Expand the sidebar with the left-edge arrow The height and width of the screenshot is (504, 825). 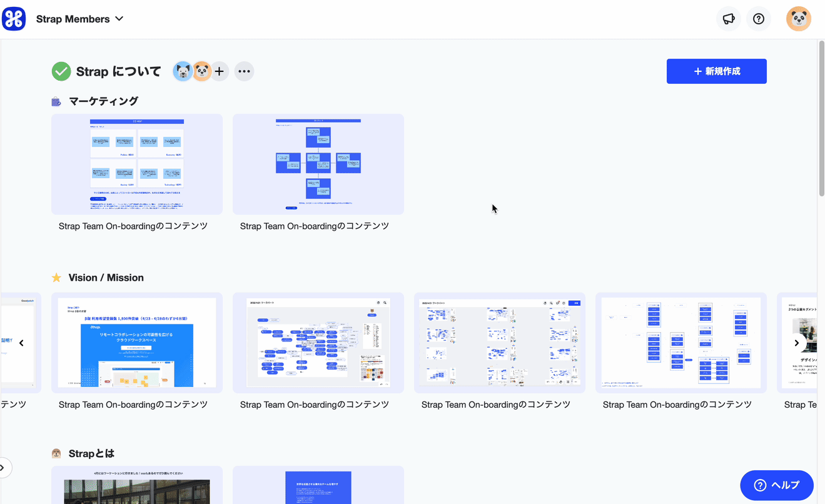(x=4, y=468)
